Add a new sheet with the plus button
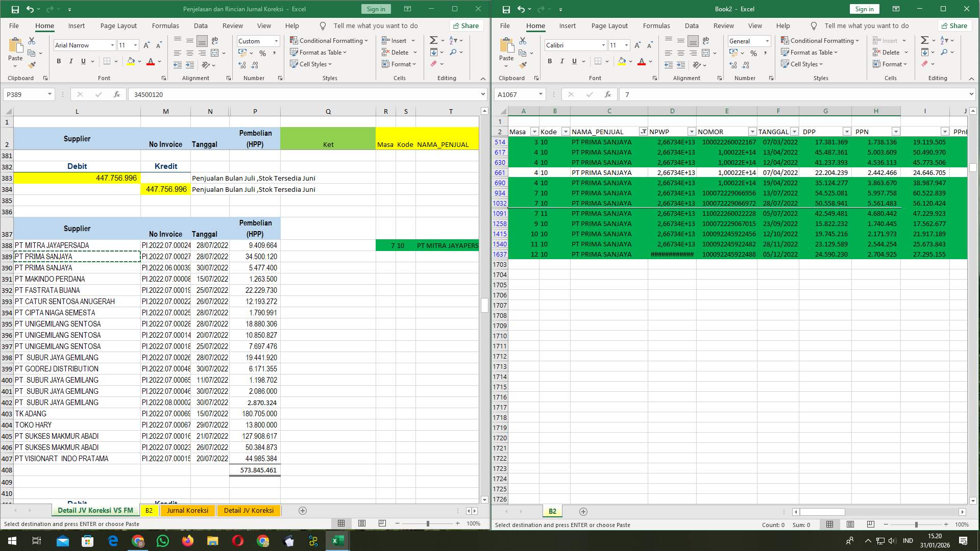The width and height of the screenshot is (980, 551). pos(303,511)
